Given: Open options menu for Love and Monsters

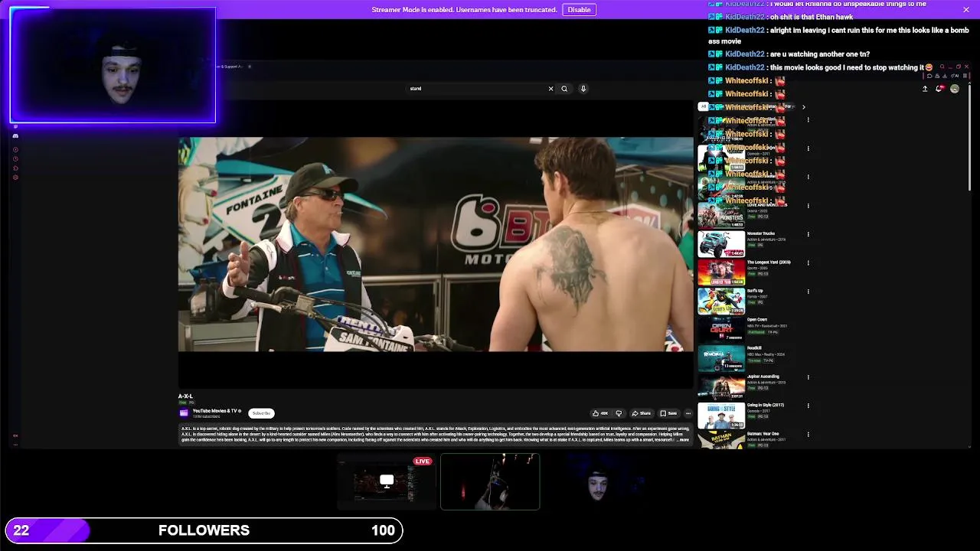Looking at the screenshot, I should pyautogui.click(x=808, y=206).
